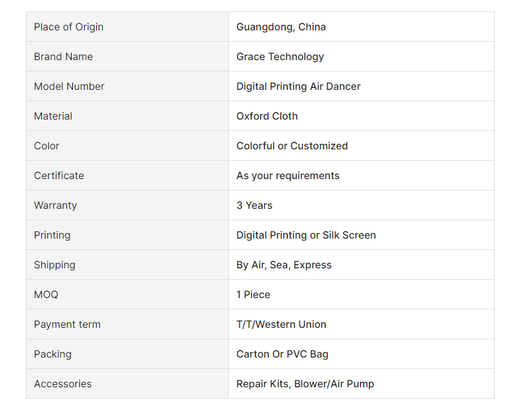This screenshot has height=412, width=532.
Task: Click the Printing row label
Action: (53, 235)
